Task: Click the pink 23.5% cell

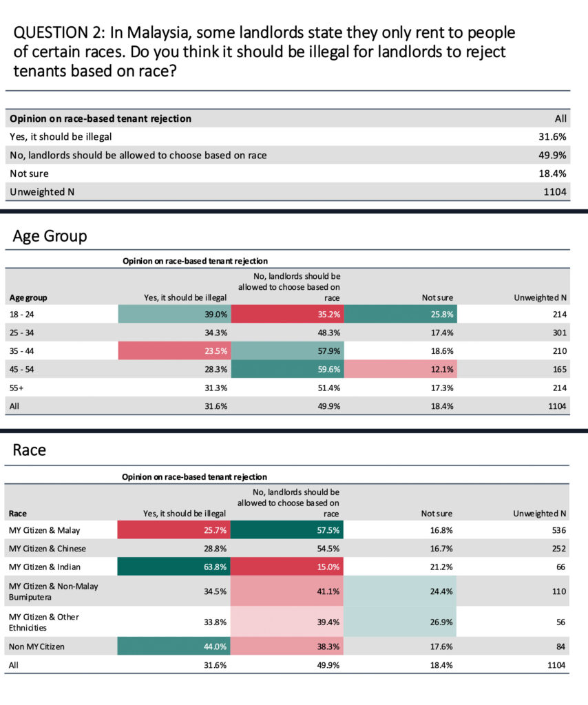Action: pos(174,351)
